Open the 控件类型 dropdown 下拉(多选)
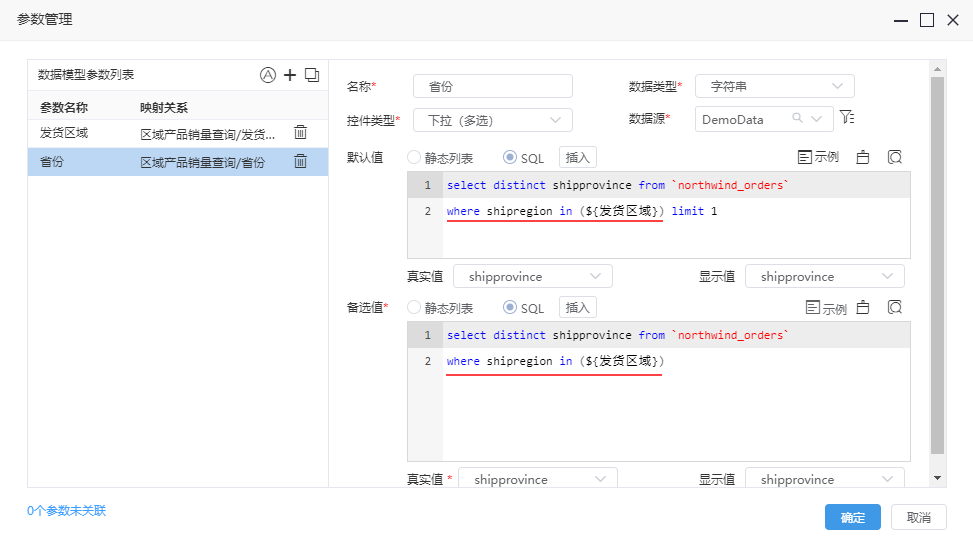This screenshot has height=544, width=973. [x=493, y=120]
